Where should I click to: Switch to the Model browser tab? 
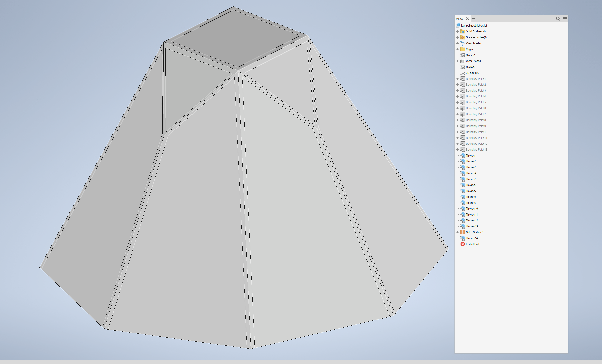(x=459, y=19)
